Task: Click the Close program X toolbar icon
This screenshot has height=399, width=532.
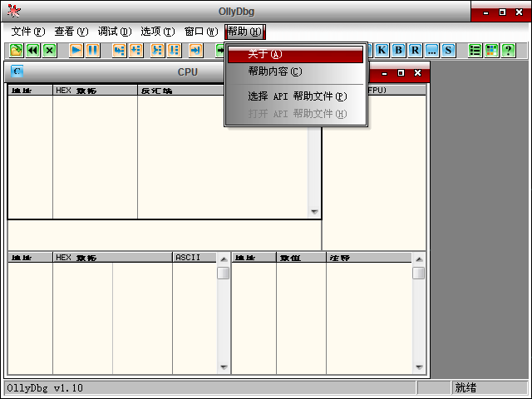Action: pos(50,51)
